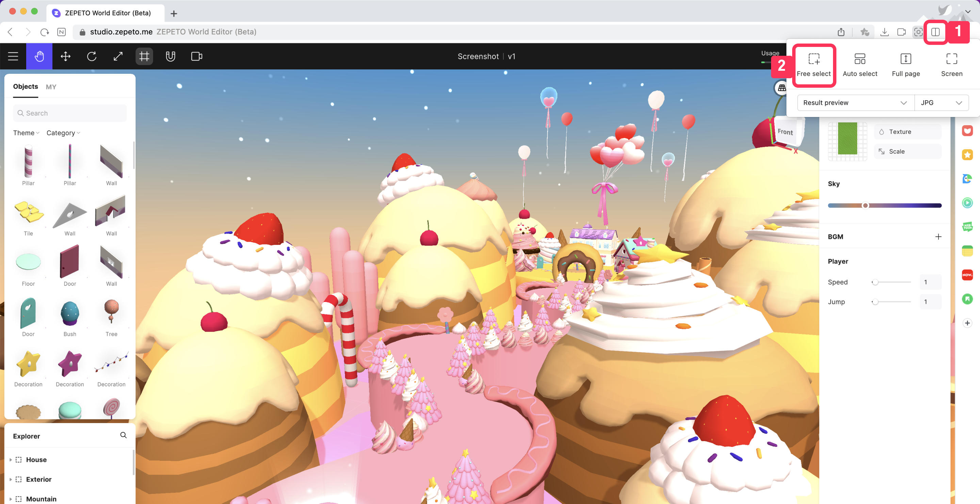Click the Texture button
The image size is (980, 504).
point(907,132)
